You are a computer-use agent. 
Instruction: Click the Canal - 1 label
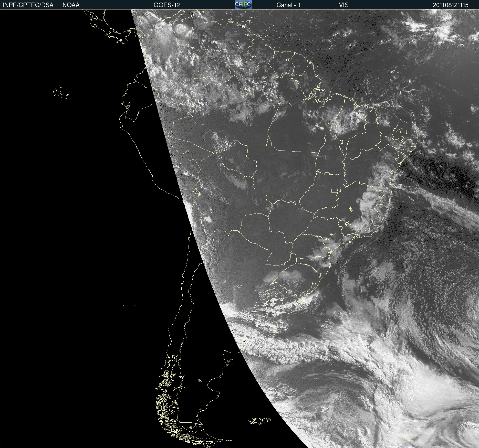[x=288, y=5]
